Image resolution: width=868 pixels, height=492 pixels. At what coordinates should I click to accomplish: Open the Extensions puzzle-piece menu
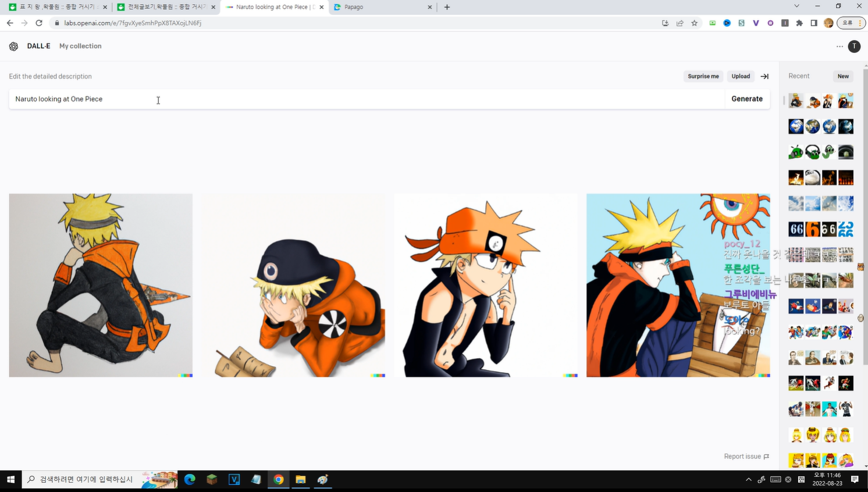(x=799, y=23)
